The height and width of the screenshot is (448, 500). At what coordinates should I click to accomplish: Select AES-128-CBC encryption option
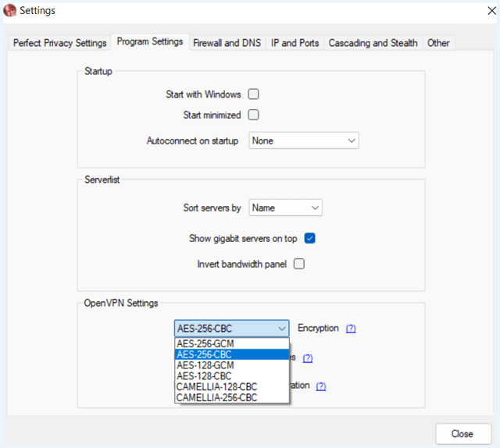pyautogui.click(x=232, y=376)
